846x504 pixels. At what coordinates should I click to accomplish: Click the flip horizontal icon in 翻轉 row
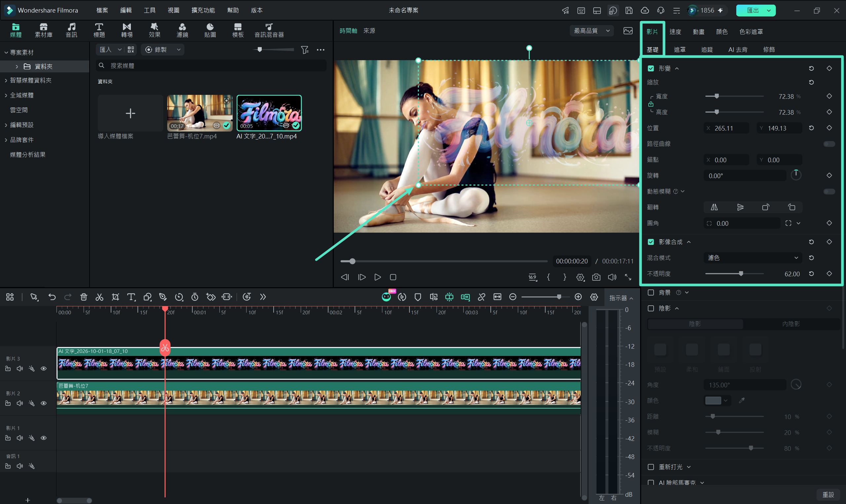coord(714,207)
